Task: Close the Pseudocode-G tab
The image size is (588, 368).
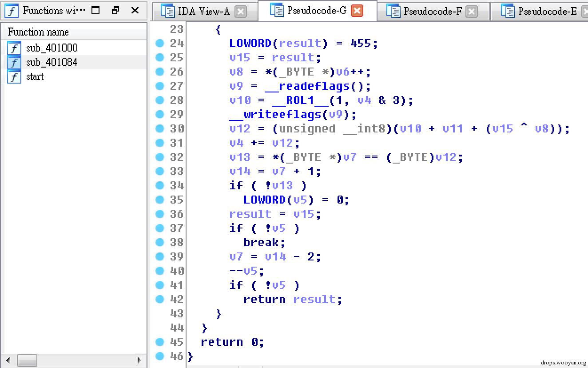Action: click(x=357, y=11)
